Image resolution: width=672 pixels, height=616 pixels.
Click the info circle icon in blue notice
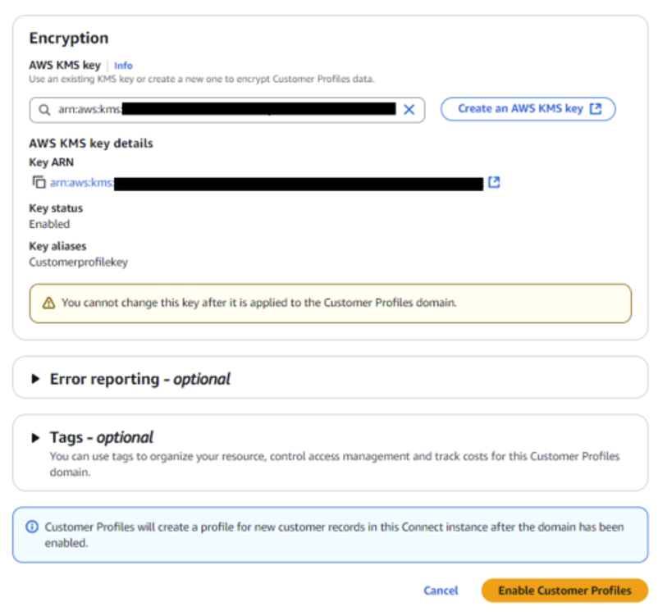[x=32, y=527]
